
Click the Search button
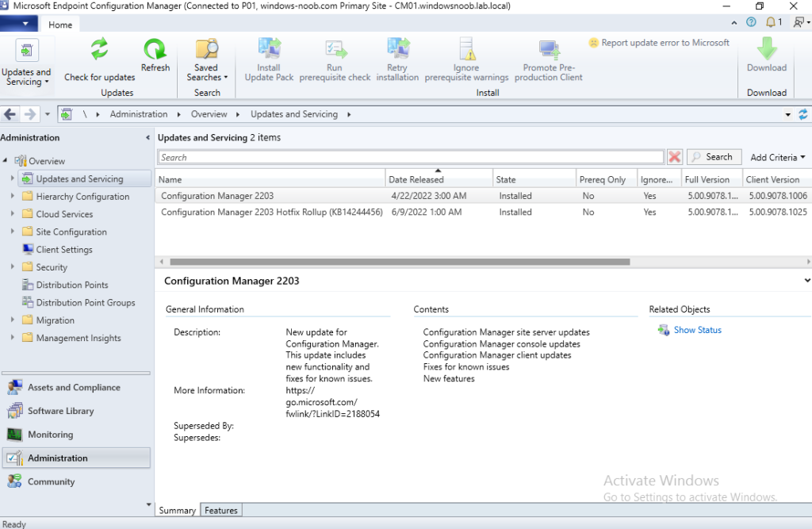point(714,157)
